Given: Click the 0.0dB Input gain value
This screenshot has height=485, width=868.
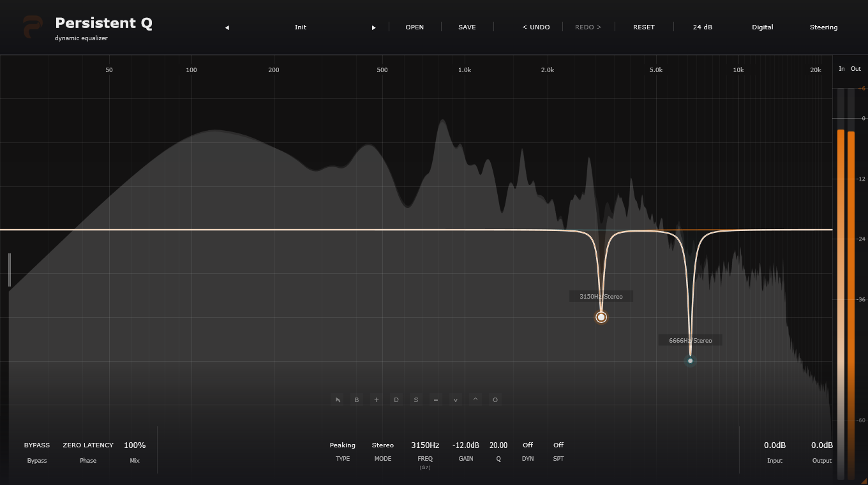Looking at the screenshot, I should click(775, 445).
